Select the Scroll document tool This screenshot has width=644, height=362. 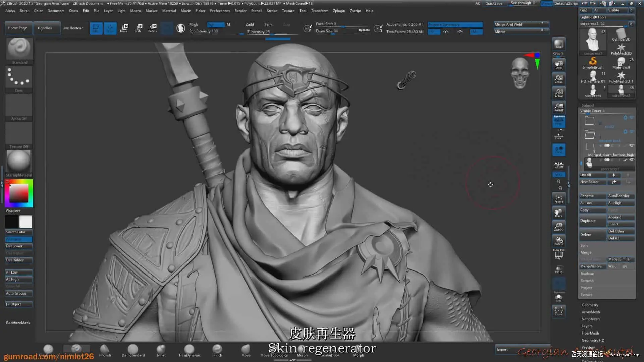pos(558,64)
